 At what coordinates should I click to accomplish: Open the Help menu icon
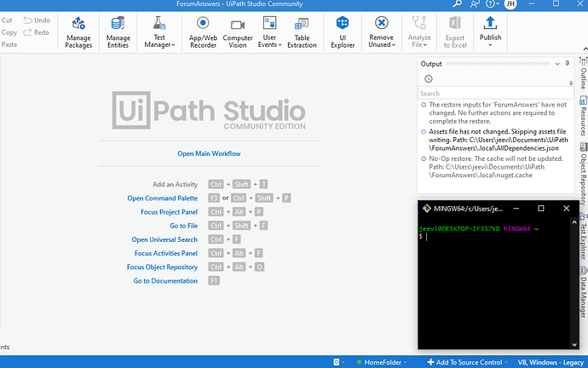click(x=493, y=3)
